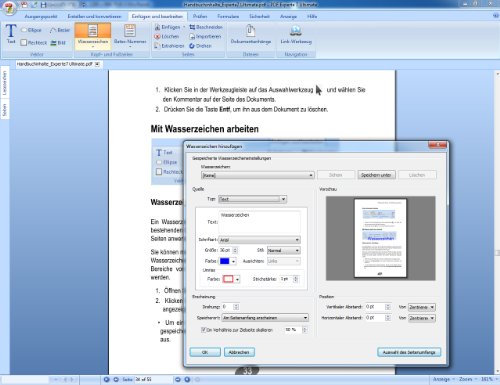Viewport: 500px width, 385px height.
Task: Open the Stil Normal dropdown
Action: point(297,250)
